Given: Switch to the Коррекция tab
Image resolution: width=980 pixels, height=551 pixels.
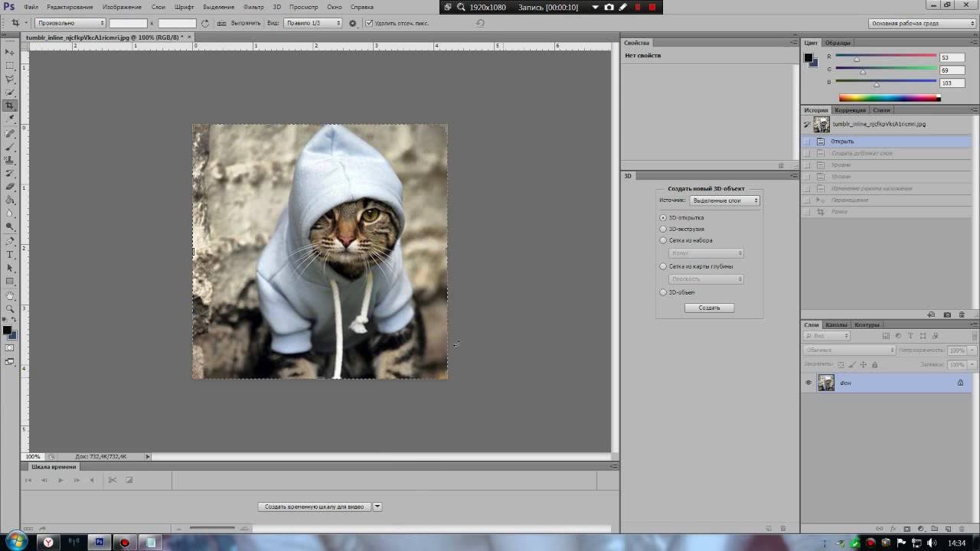Looking at the screenshot, I should point(850,110).
